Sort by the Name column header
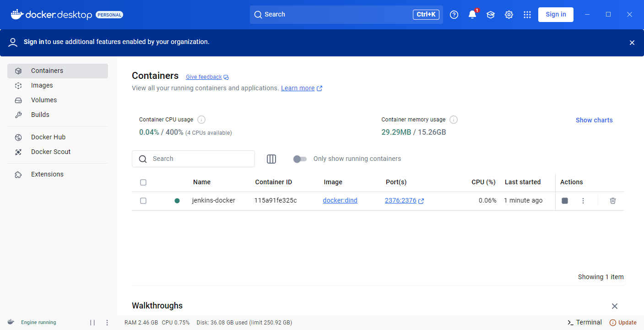Screen dimensions: 644x330 point(202,182)
